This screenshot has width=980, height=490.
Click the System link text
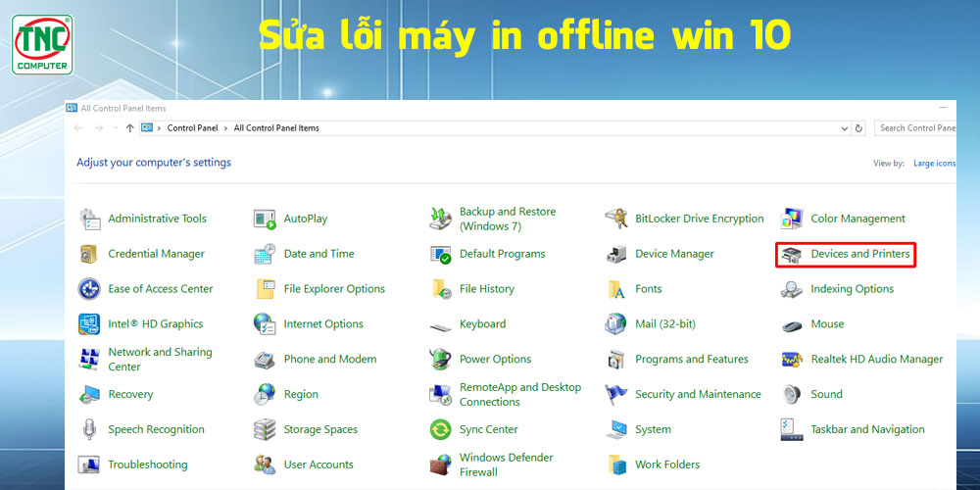653,429
